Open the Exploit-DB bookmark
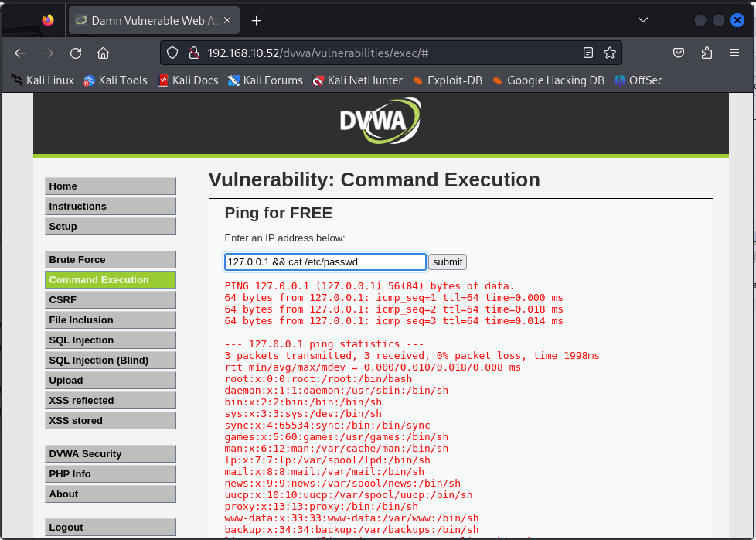The image size is (756, 540). [x=447, y=80]
